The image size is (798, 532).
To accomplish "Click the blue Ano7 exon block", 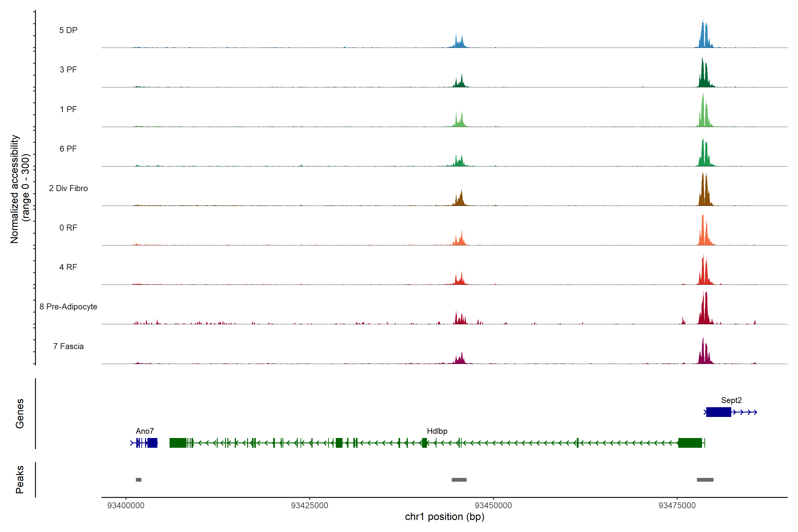I will pyautogui.click(x=152, y=443).
